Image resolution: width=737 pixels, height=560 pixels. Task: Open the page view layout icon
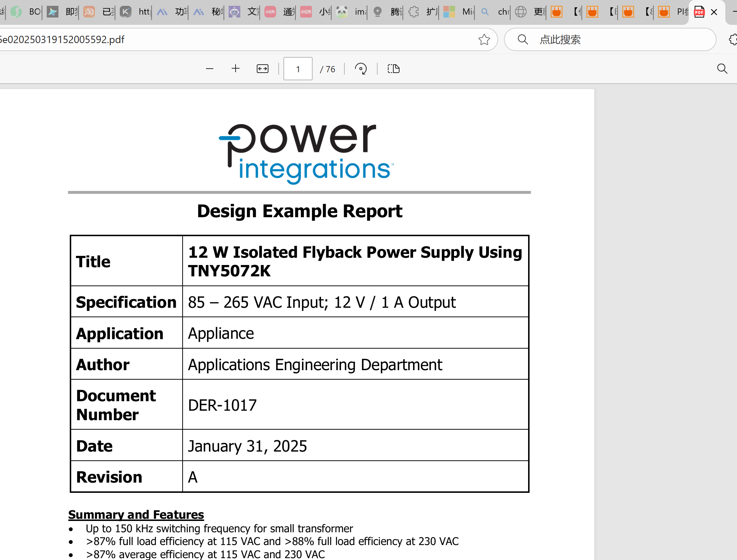[393, 69]
